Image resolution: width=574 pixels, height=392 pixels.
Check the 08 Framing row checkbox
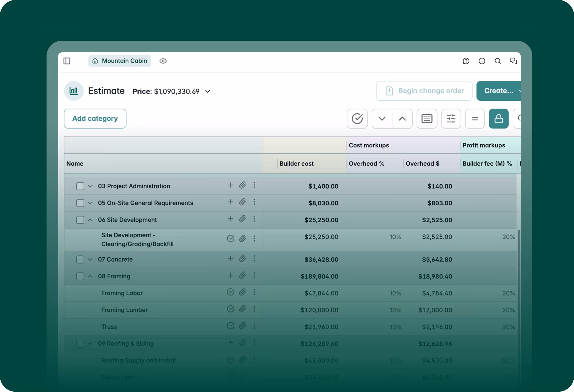tap(80, 276)
